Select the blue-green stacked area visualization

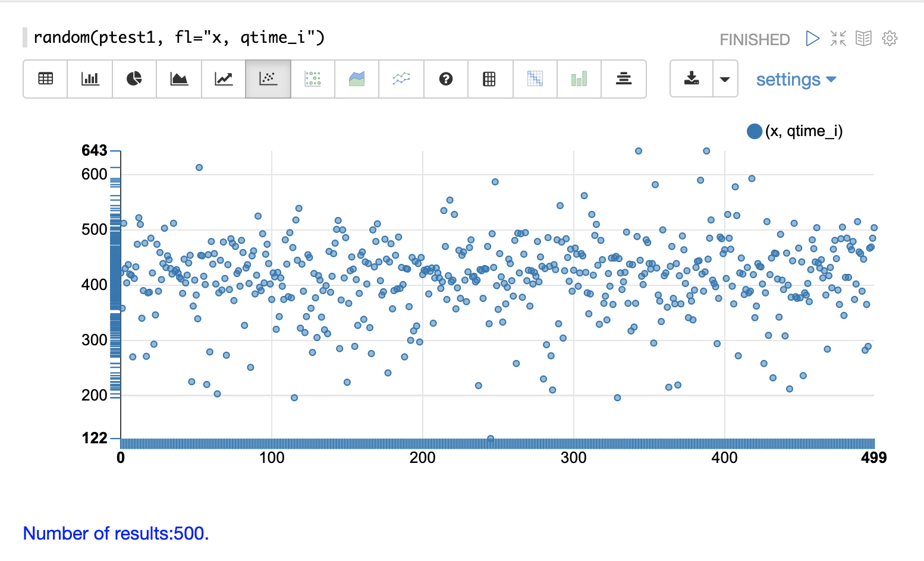tap(357, 78)
